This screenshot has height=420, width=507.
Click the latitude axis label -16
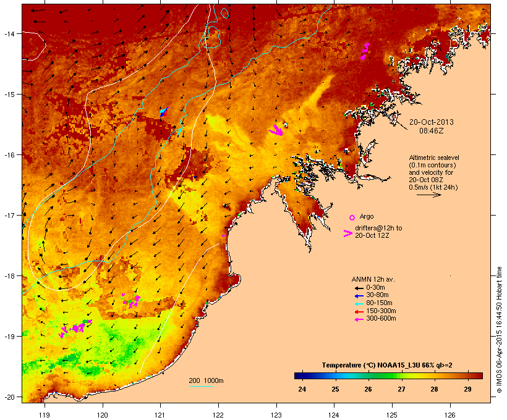tap(9, 155)
